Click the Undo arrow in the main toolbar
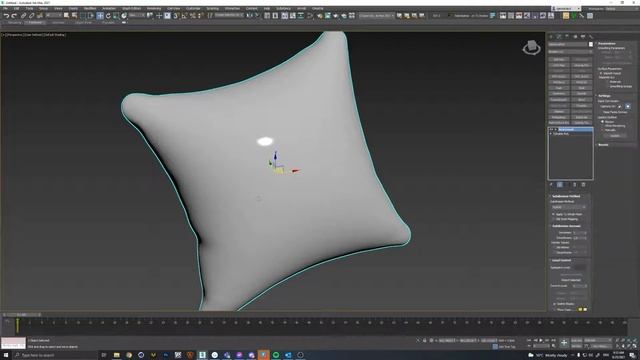 (x=6, y=16)
